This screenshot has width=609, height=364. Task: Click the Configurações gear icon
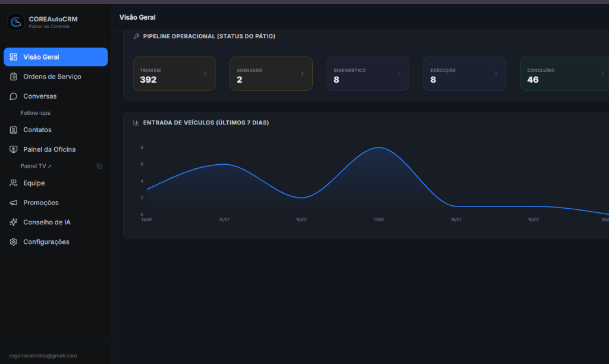click(14, 241)
